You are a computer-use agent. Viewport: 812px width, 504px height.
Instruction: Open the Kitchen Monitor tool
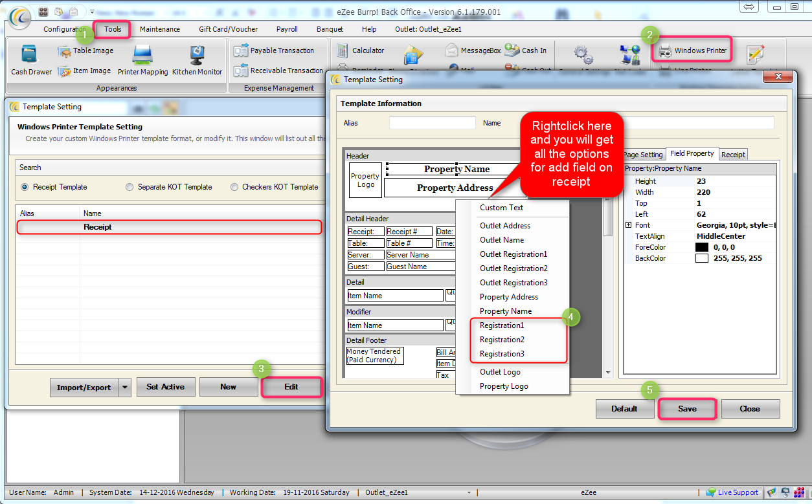pyautogui.click(x=197, y=60)
